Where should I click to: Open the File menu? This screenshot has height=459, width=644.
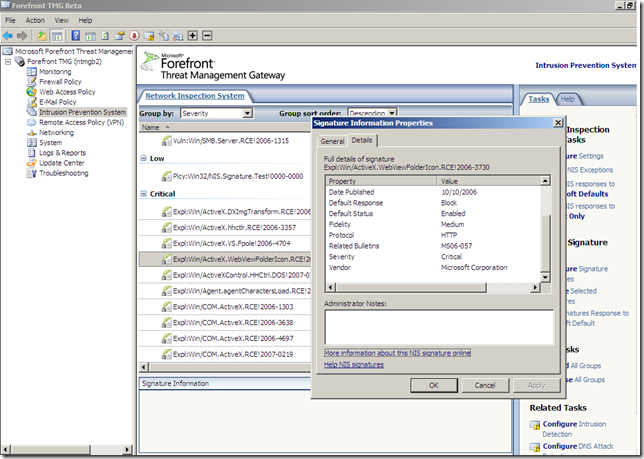[10, 20]
